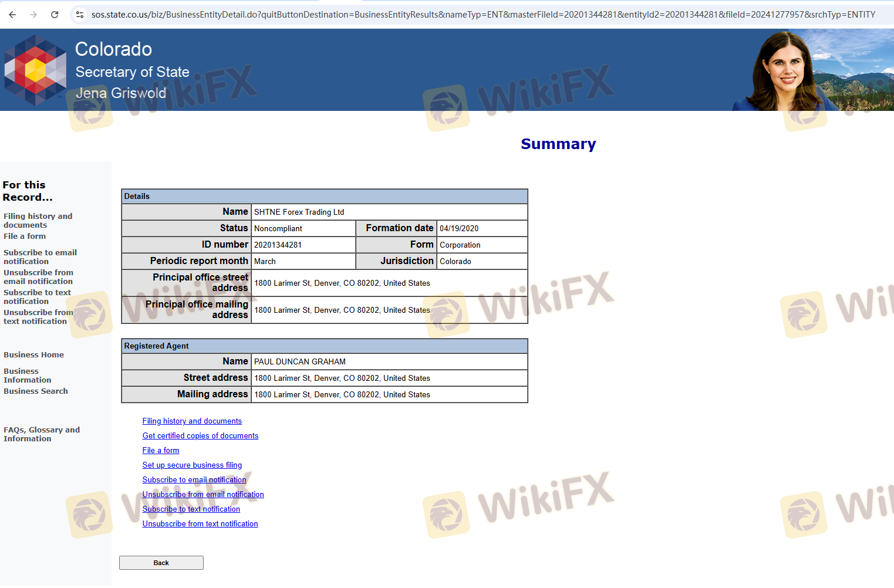Reload the page with refresh icon
Screen dimensions: 894x588
tap(55, 15)
